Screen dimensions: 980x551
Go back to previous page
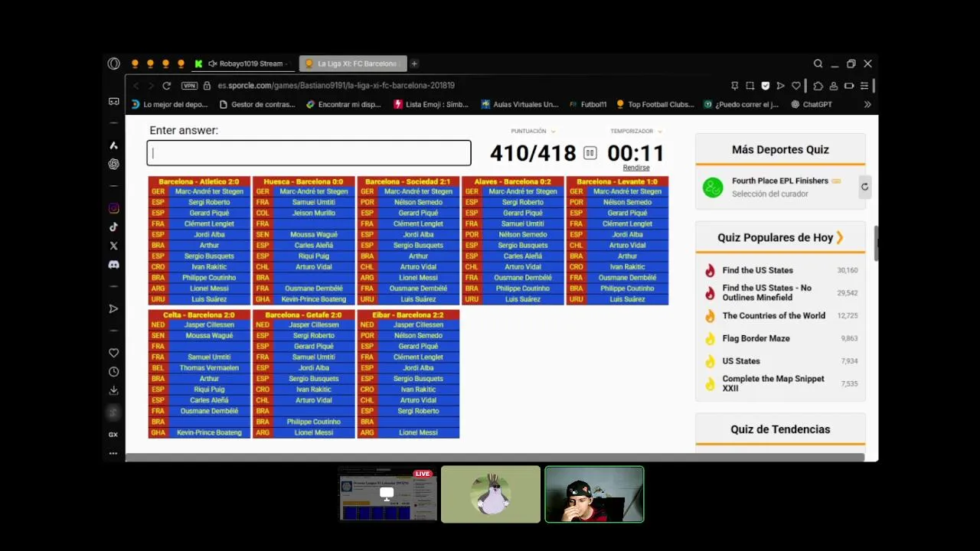136,86
